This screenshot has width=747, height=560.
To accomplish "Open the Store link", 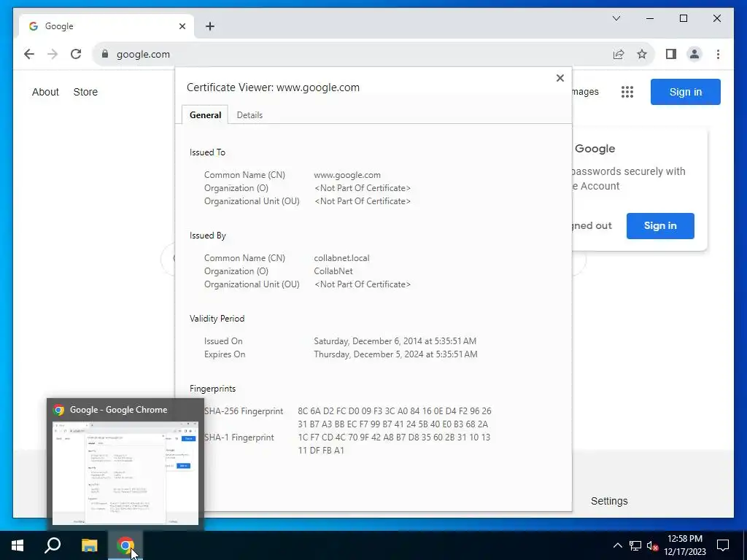I will pos(85,92).
